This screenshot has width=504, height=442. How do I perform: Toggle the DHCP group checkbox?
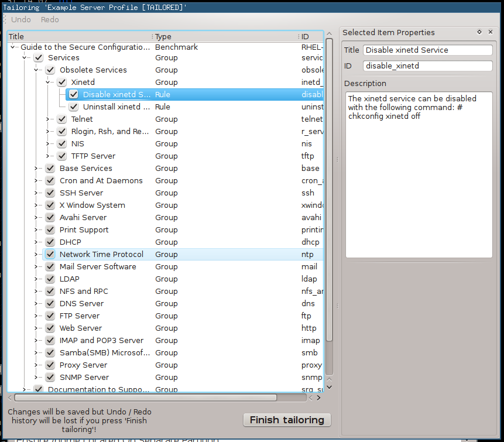point(50,242)
